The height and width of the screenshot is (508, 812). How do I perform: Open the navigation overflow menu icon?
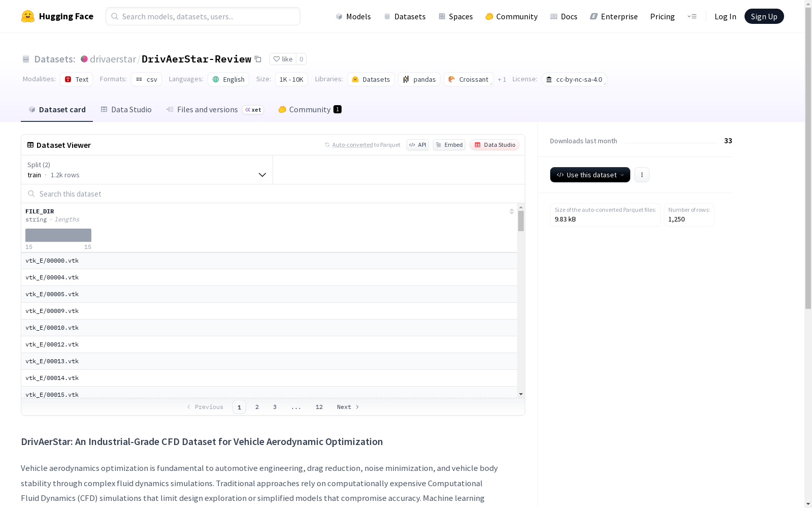point(692,16)
